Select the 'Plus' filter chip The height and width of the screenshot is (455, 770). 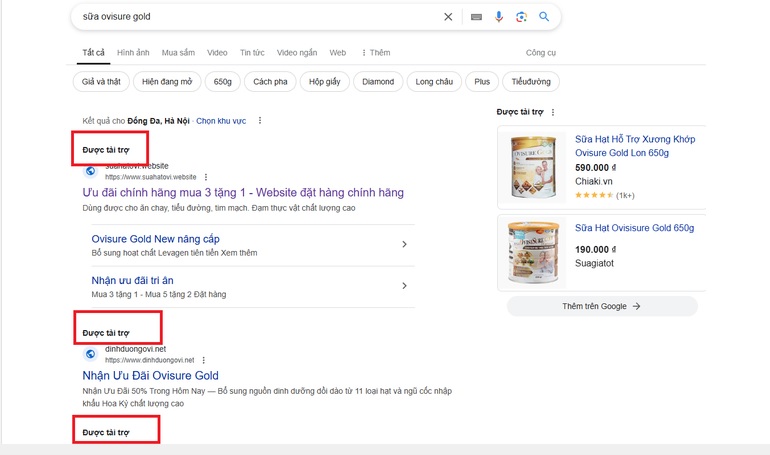(x=482, y=81)
